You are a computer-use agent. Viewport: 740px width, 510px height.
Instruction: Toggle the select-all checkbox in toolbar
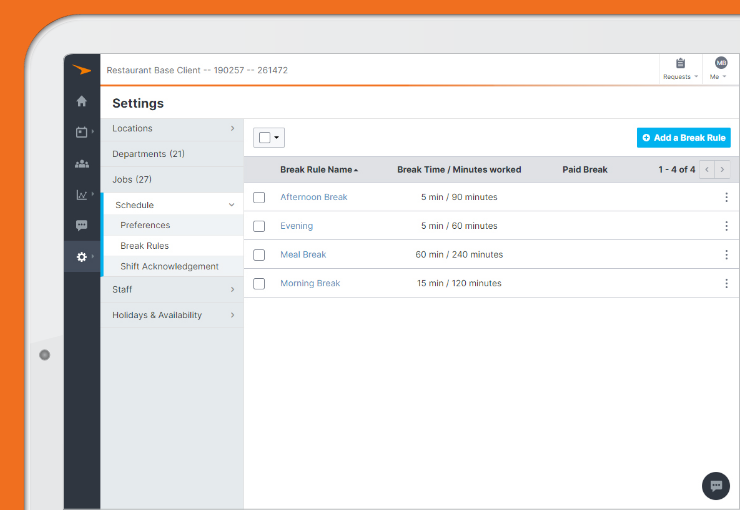coord(265,138)
